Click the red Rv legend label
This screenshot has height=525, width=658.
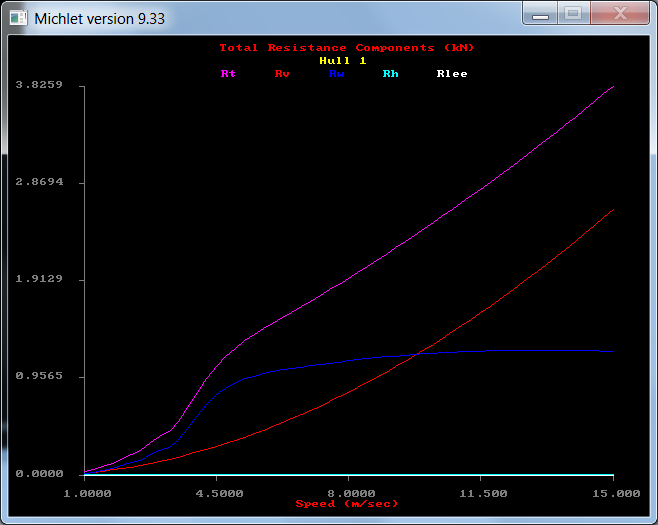(282, 74)
